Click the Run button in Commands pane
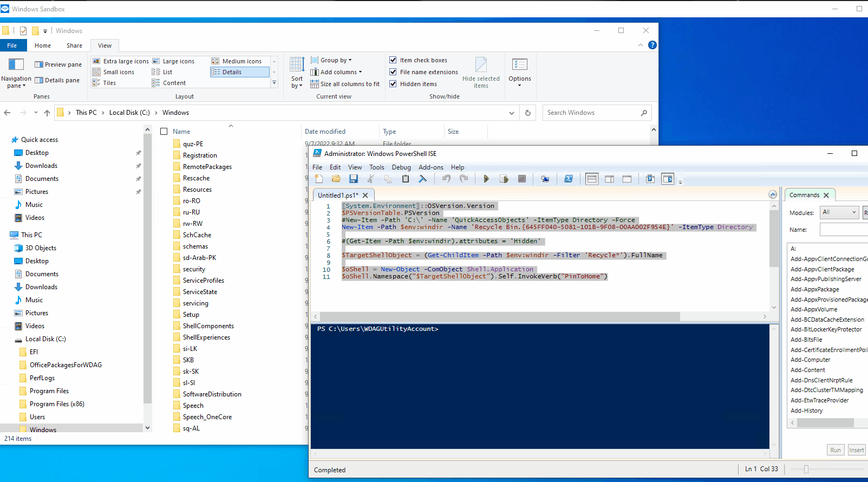Screen dimensions: 868x482 pyautogui.click(x=836, y=450)
